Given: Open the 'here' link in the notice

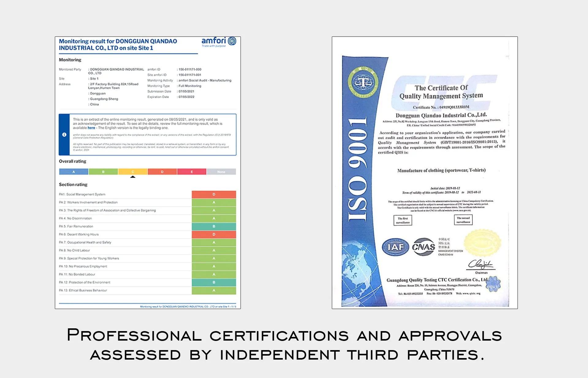Looking at the screenshot, I should (91, 128).
